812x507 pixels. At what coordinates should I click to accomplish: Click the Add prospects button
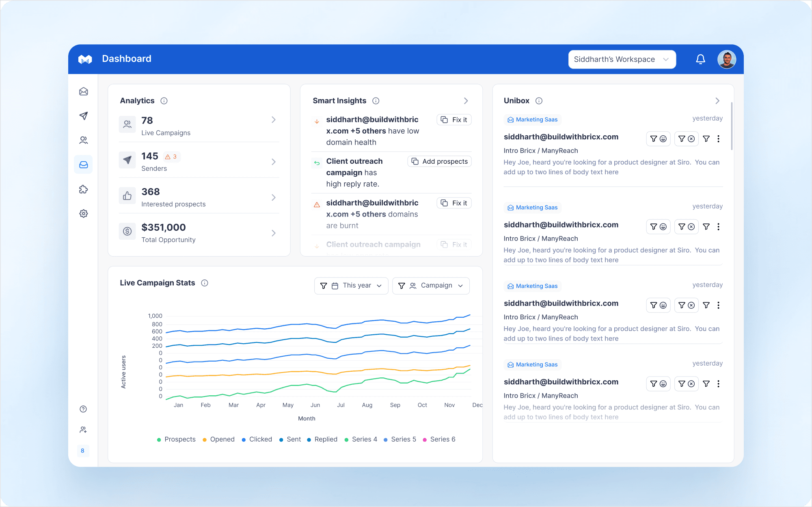click(439, 161)
